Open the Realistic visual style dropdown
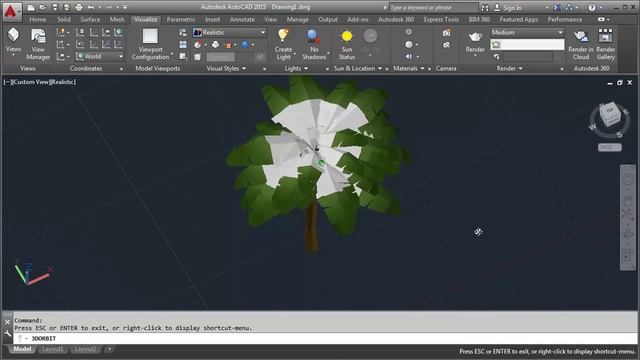This screenshot has height=360, width=640. click(230, 32)
